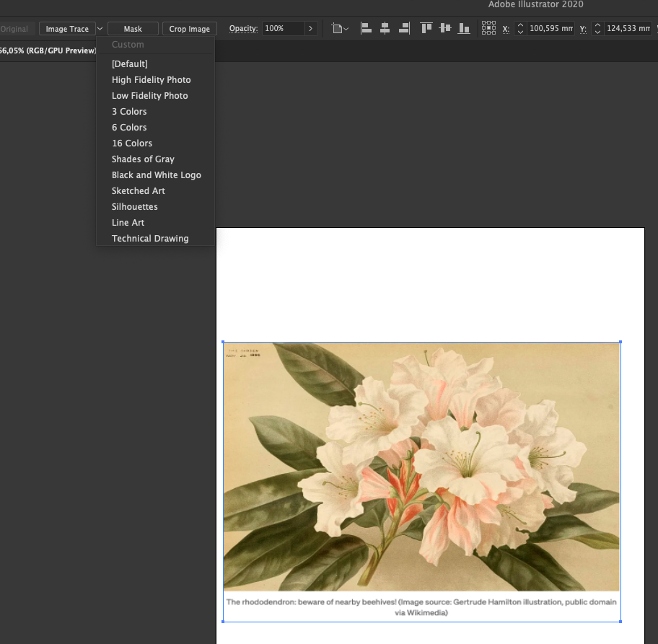Click the X position value field
This screenshot has width=658, height=644.
[550, 29]
